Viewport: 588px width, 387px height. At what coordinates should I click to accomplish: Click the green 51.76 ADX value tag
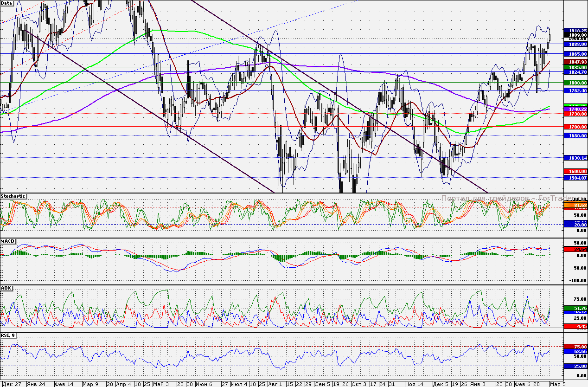pyautogui.click(x=575, y=308)
